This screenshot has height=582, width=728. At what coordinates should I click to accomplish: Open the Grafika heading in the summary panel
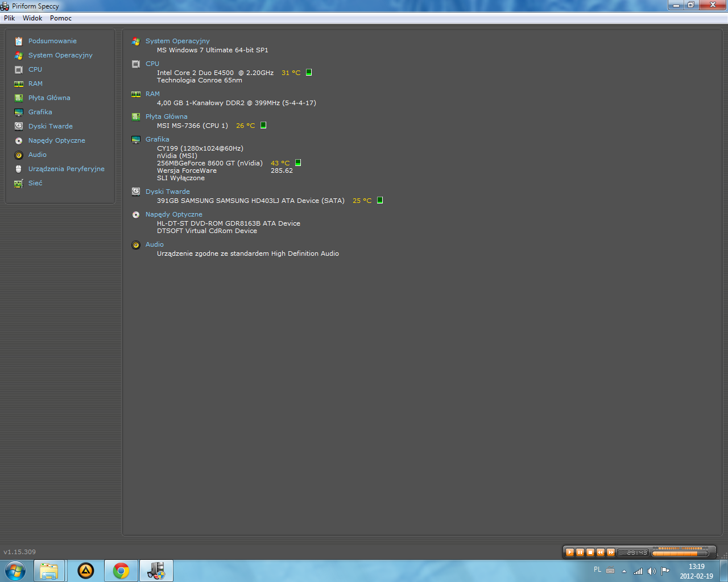(158, 139)
